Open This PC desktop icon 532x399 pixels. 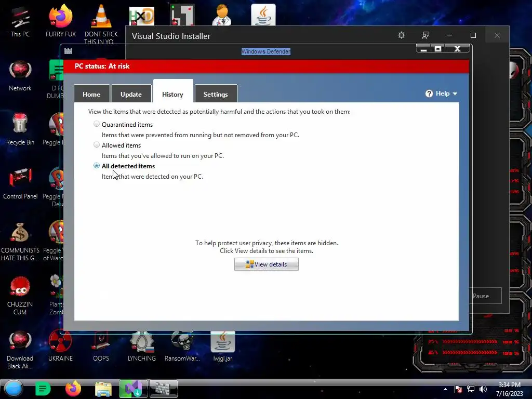[20, 21]
